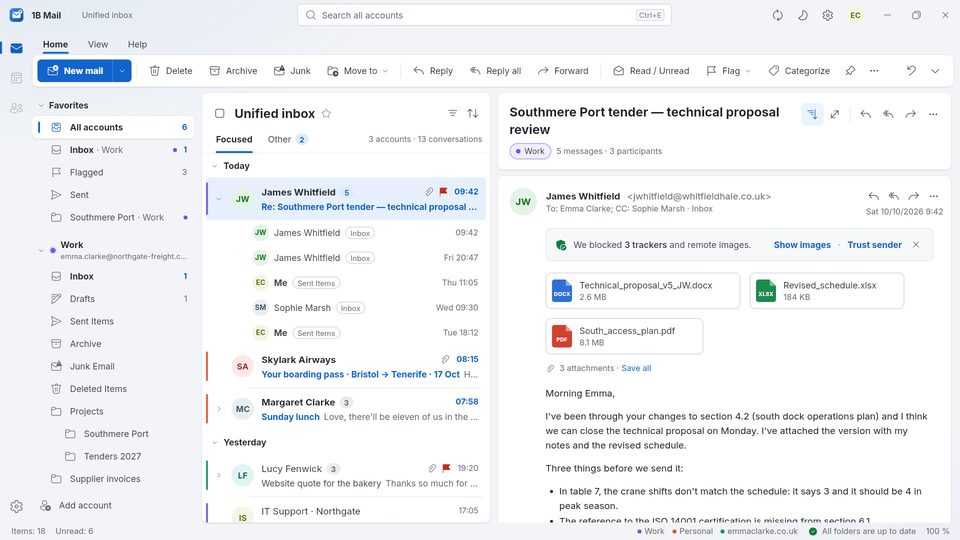Archive the selected conversation
This screenshot has height=540, width=960.
[x=233, y=71]
